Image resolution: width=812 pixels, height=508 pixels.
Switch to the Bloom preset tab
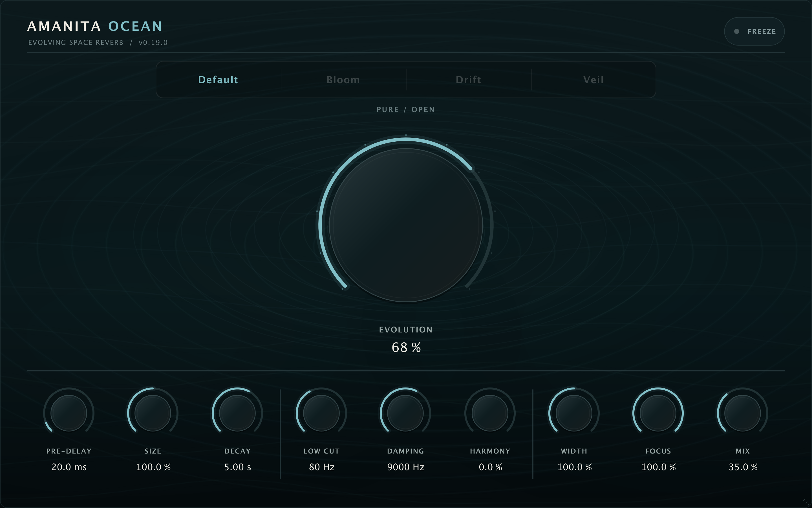[x=343, y=80]
